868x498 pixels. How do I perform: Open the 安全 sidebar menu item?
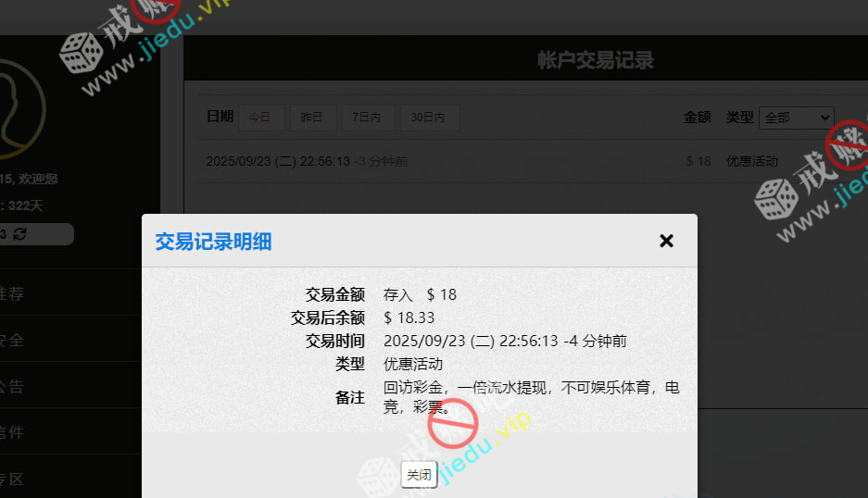pyautogui.click(x=12, y=340)
